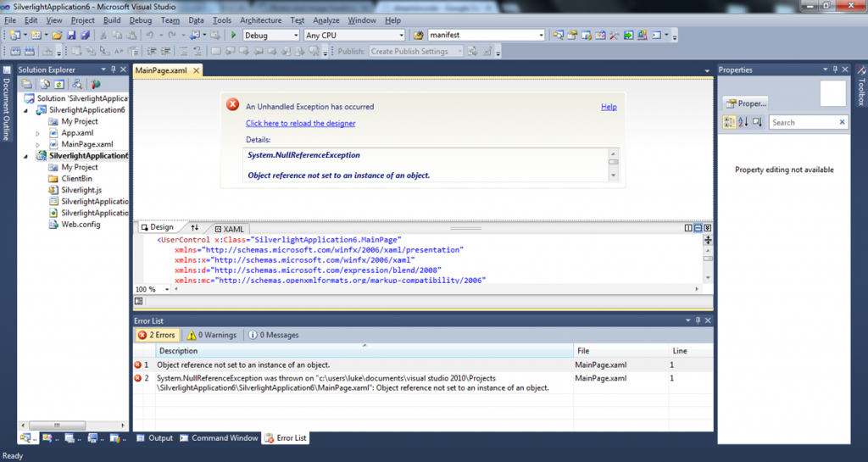Click the Solution Explorer Properties icon
The width and height of the screenshot is (868, 462).
(26, 84)
